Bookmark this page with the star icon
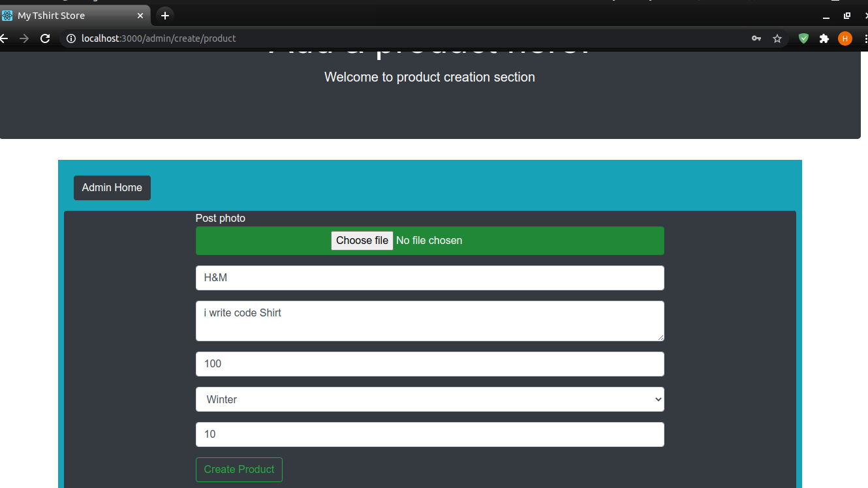Viewport: 868px width, 488px height. point(777,38)
